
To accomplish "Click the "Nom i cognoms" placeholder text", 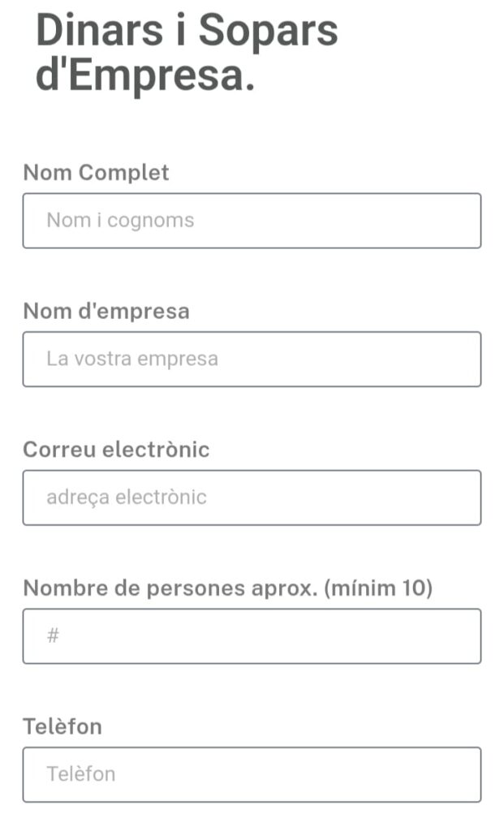I will [120, 221].
